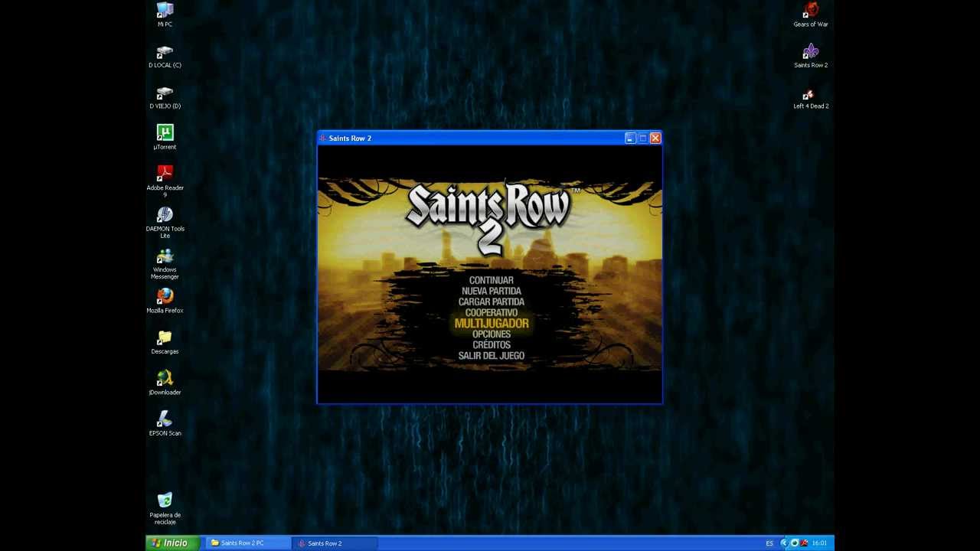Viewport: 980px width, 551px height.
Task: Open the Inicio start button
Action: point(172,543)
